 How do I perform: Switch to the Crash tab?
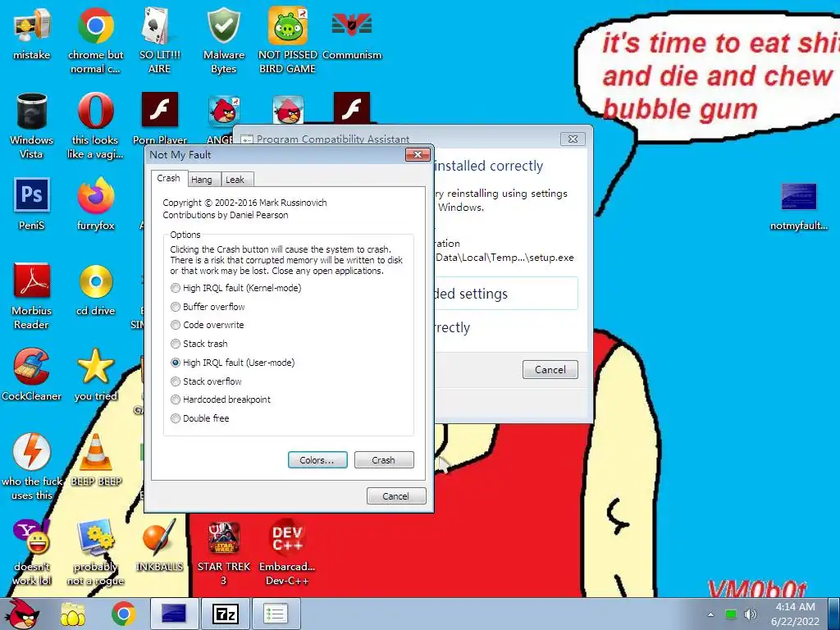pos(169,178)
